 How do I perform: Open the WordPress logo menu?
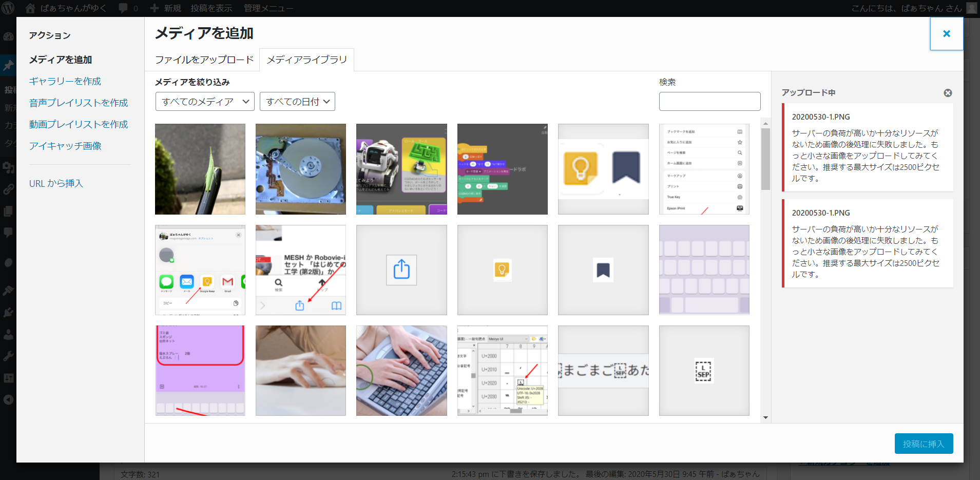click(8, 8)
